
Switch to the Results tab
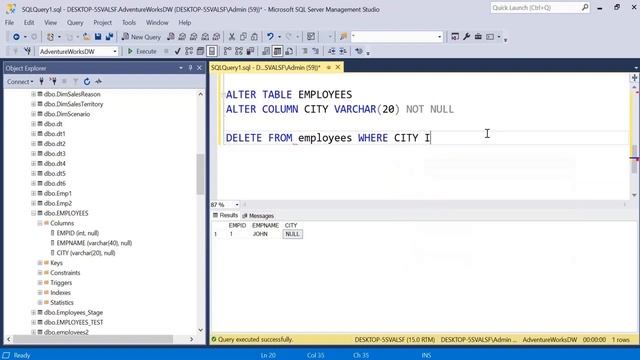point(225,215)
